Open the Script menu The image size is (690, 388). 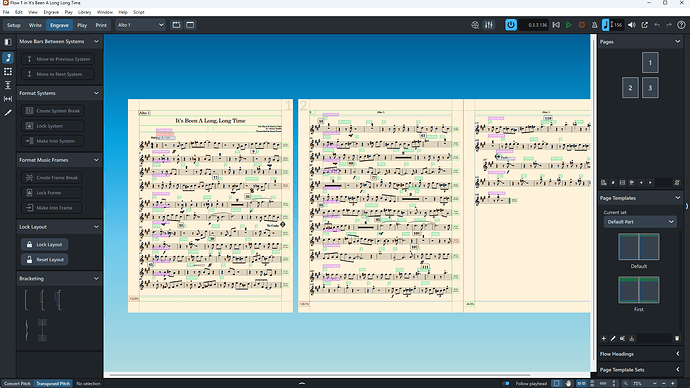139,12
